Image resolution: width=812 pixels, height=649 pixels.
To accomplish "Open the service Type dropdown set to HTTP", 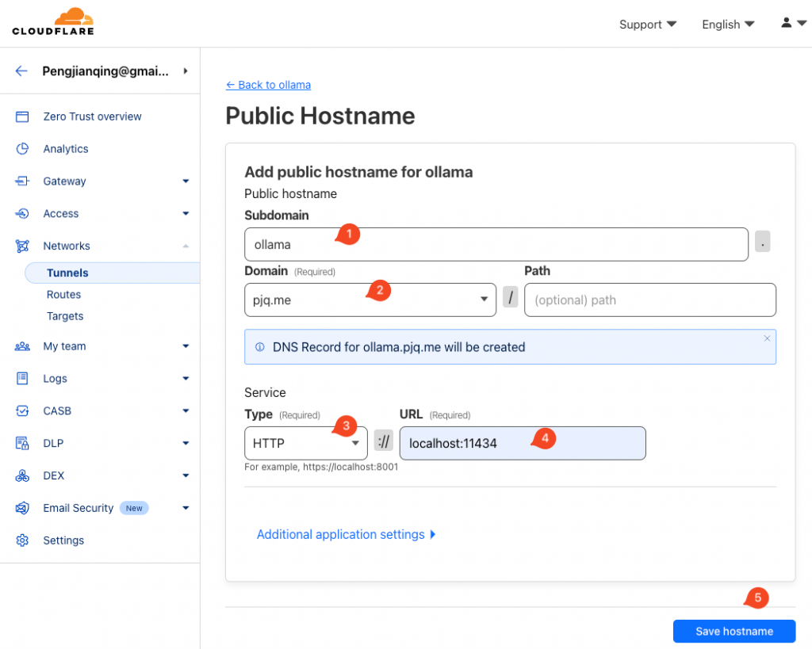I will point(305,443).
